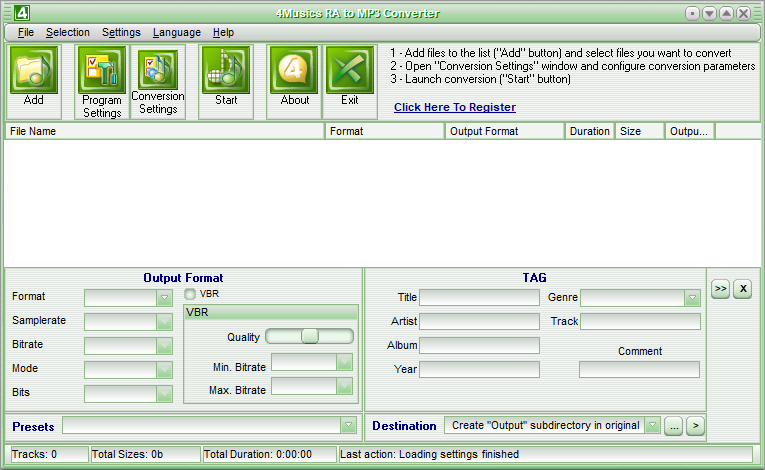Open the Language menu
The height and width of the screenshot is (470, 765).
177,32
